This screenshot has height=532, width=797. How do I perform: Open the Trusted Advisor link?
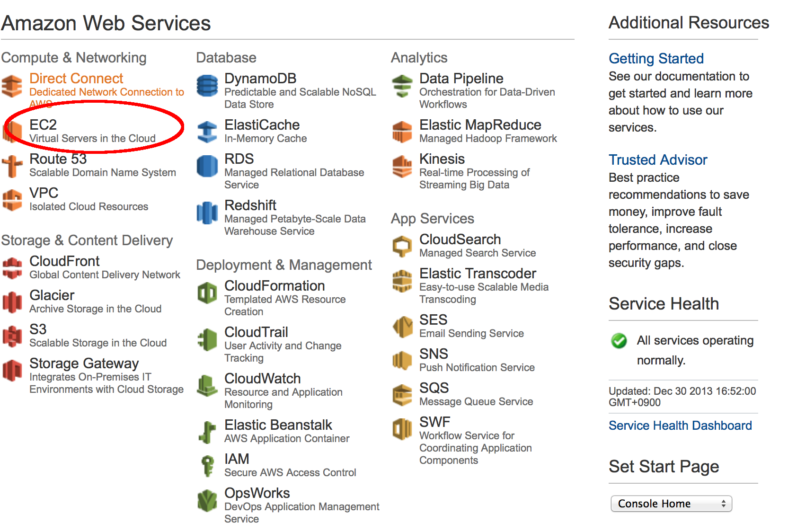658,160
